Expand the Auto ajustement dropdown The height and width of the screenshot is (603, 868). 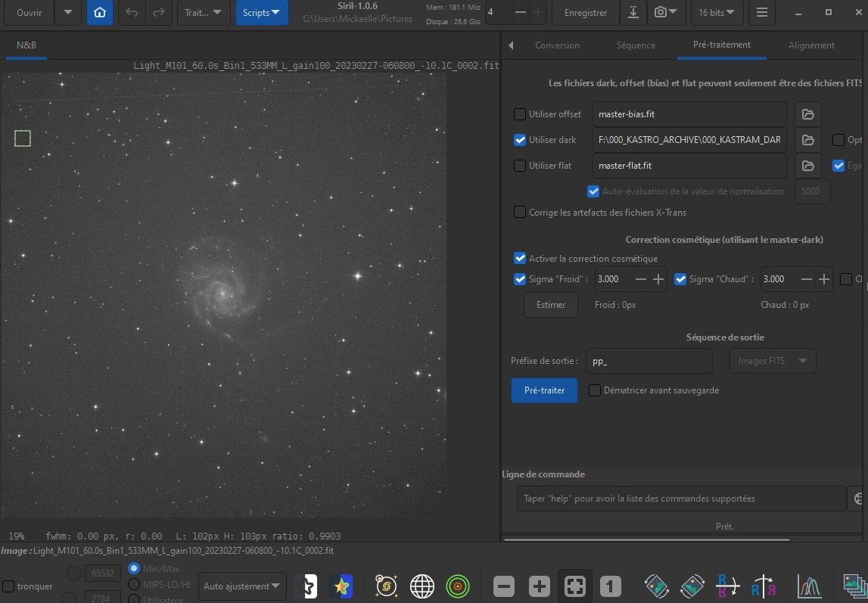[241, 585]
